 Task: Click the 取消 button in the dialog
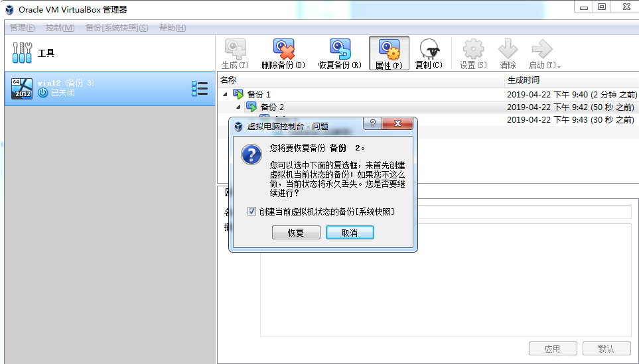click(x=350, y=233)
